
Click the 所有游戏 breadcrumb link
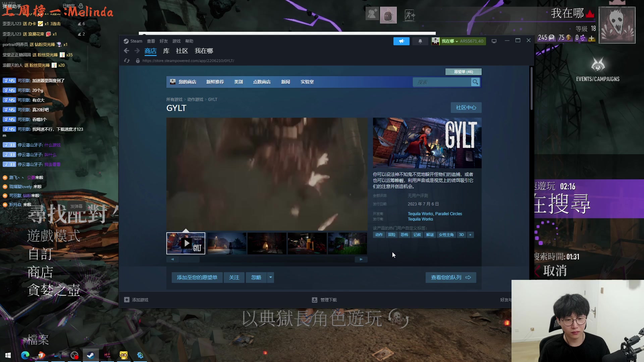(x=174, y=100)
